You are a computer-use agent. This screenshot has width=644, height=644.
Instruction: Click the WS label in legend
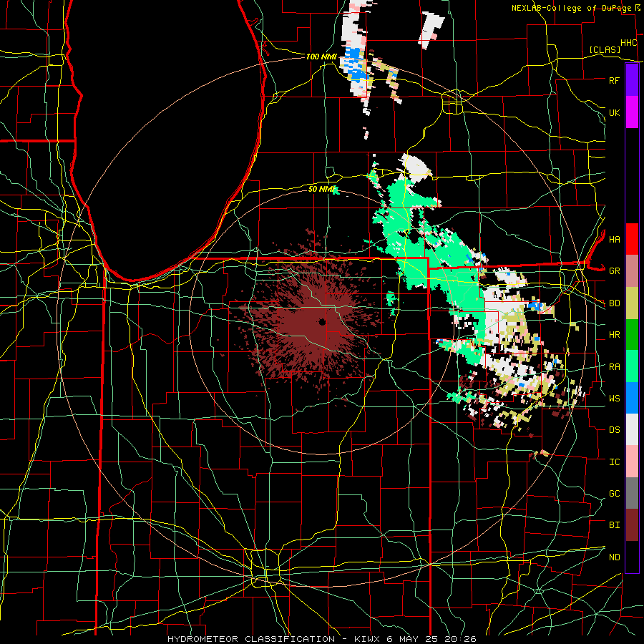[x=614, y=398]
